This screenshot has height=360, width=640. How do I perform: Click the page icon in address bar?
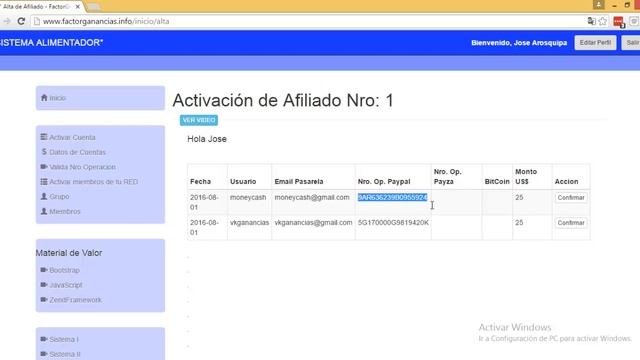click(x=37, y=21)
